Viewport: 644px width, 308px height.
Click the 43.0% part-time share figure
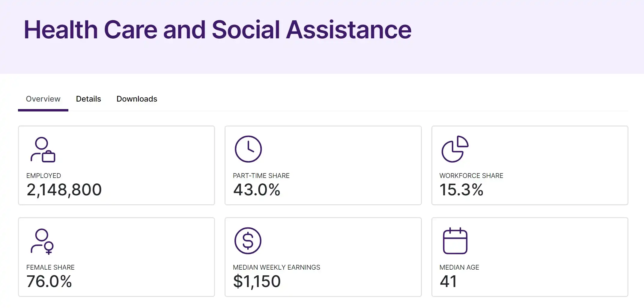[x=257, y=190]
